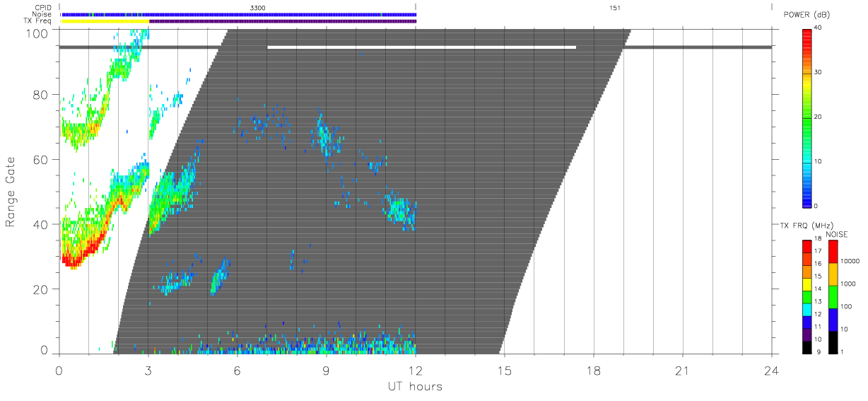Click the 1 label on the noise legend
This screenshot has width=868, height=401.
pyautogui.click(x=843, y=351)
